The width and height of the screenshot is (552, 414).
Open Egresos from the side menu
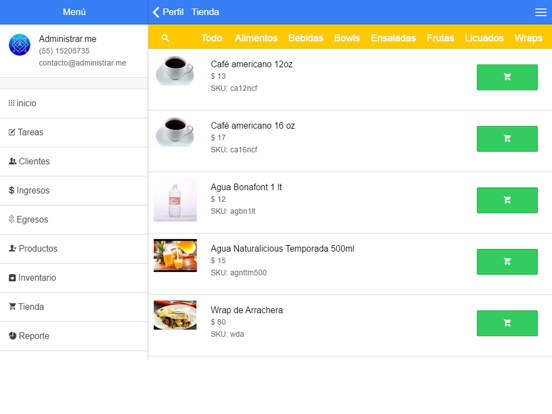coord(74,220)
